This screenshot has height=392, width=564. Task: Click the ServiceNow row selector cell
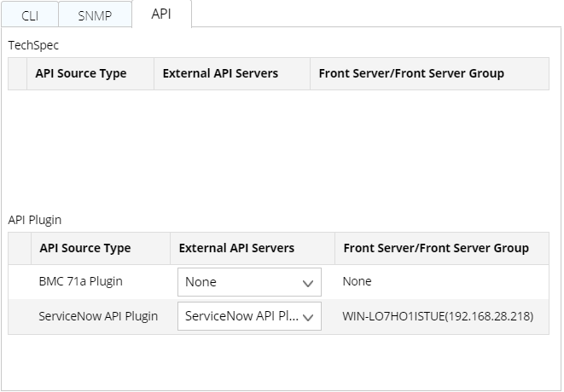point(20,316)
